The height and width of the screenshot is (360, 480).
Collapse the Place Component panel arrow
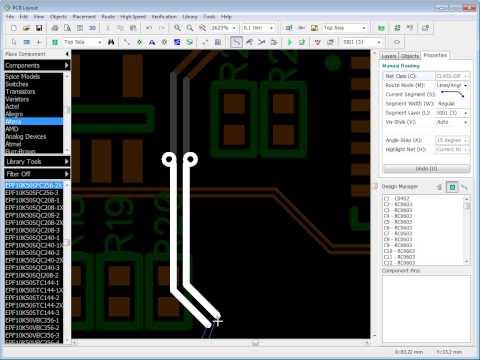tap(67, 54)
